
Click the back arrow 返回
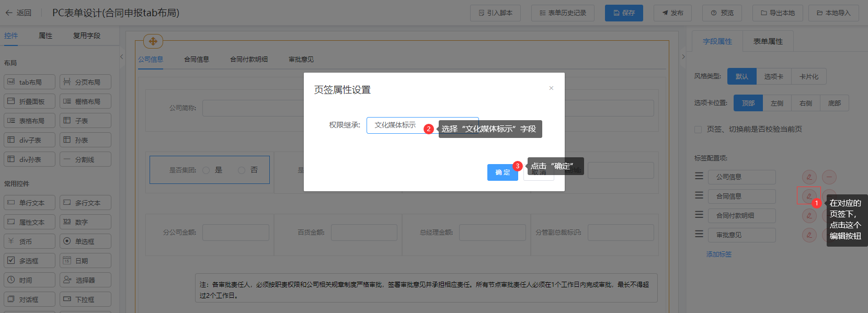18,13
